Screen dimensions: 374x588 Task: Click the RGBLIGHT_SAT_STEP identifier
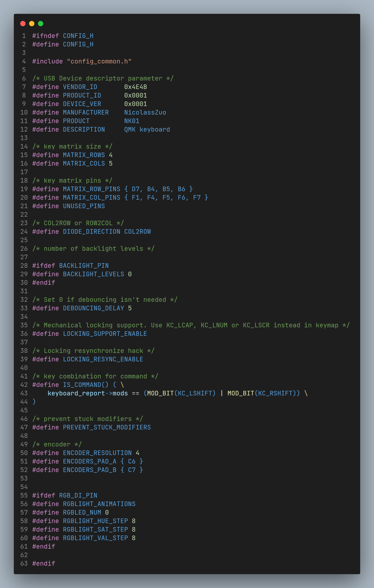(96, 529)
